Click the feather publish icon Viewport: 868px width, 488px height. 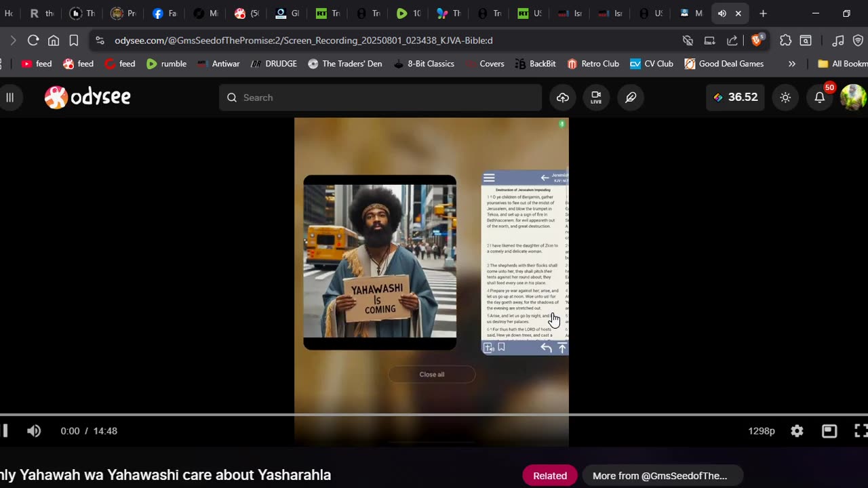[631, 98]
